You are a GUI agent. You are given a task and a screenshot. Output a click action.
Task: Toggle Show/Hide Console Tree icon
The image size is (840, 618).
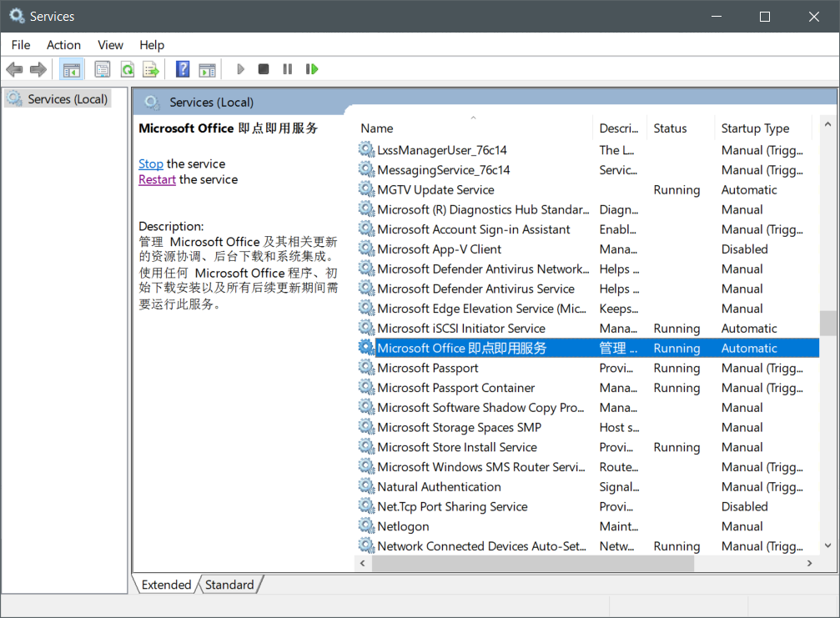(x=72, y=69)
